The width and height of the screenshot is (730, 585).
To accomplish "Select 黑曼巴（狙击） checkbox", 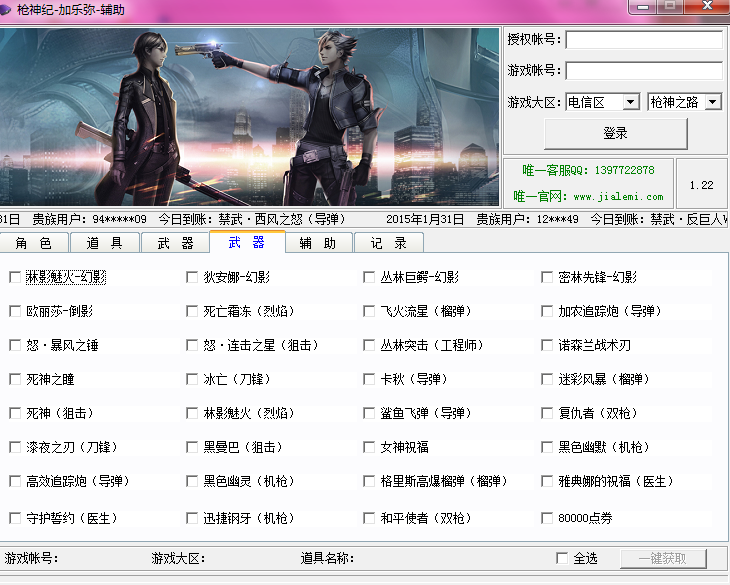I will (x=192, y=447).
